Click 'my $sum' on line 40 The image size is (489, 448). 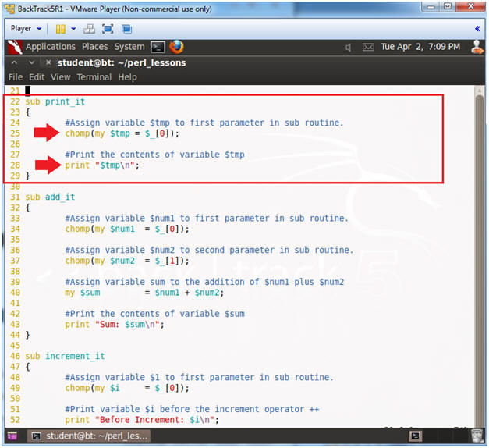point(83,293)
